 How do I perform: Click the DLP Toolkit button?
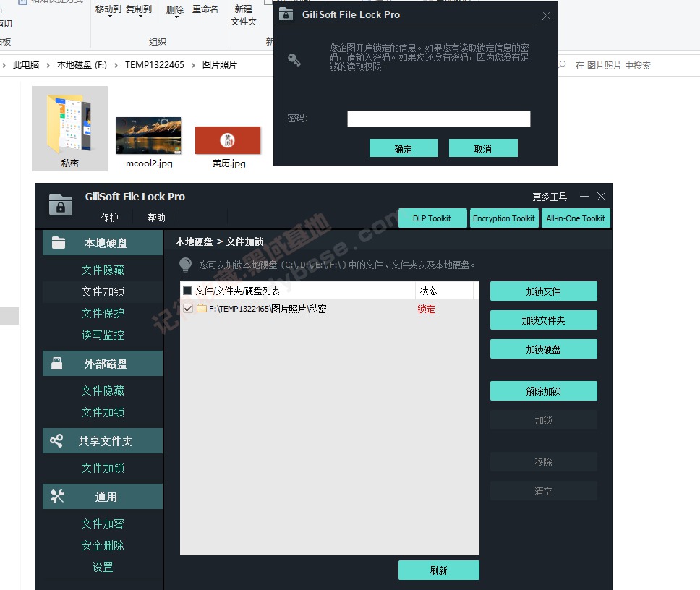(x=432, y=218)
